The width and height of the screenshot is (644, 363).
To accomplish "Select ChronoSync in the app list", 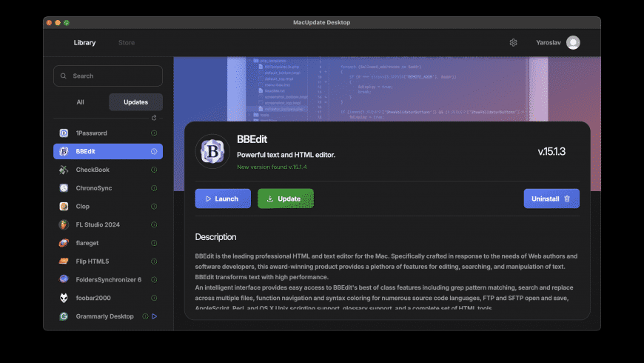I will [108, 188].
